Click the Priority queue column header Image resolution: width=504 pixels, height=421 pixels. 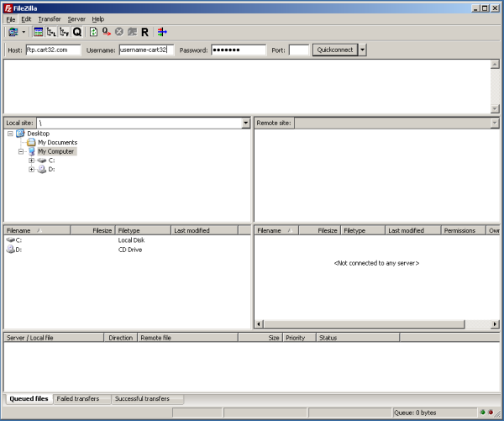coord(299,338)
